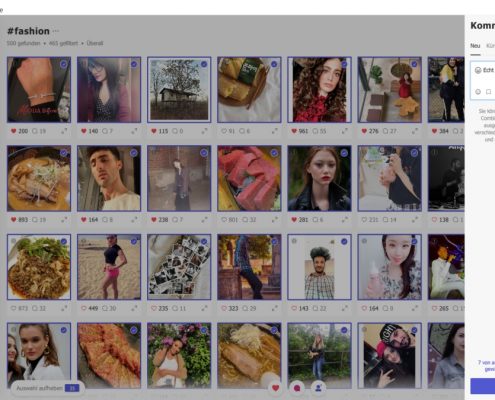Open the 'Überall' location filter
Screen dimensions: 495x400
(x=95, y=43)
